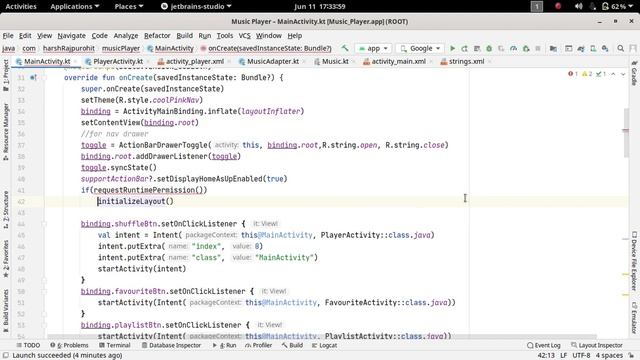Start debugging with the green bug icon

click(489, 48)
